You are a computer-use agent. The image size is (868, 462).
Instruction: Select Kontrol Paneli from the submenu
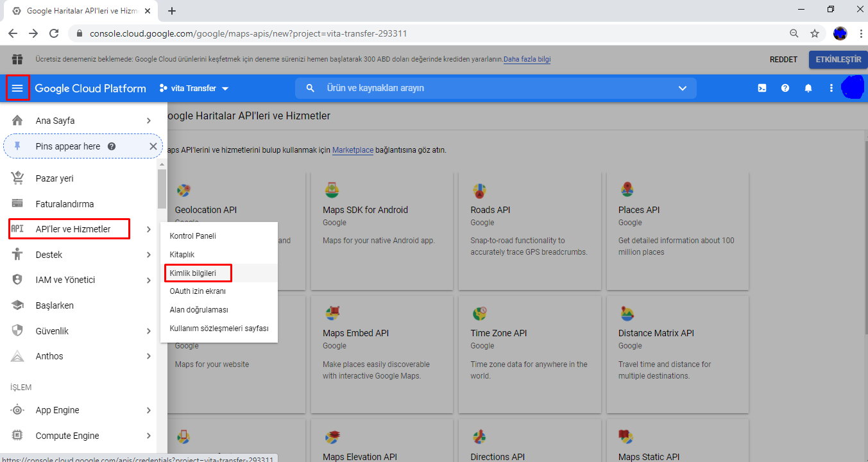pyautogui.click(x=219, y=236)
